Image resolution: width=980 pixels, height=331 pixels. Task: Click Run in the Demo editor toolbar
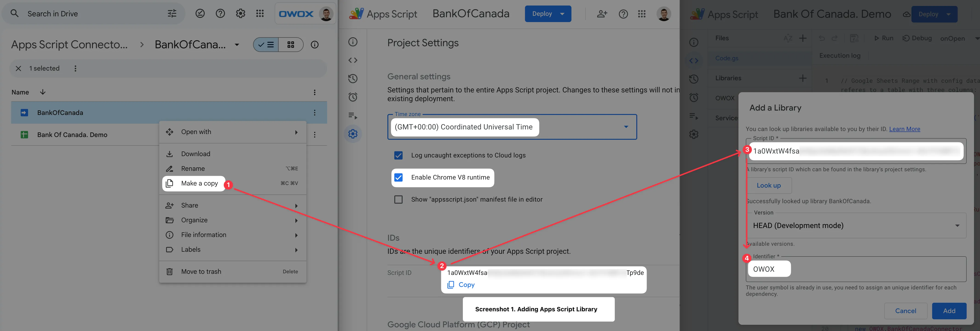pos(883,38)
